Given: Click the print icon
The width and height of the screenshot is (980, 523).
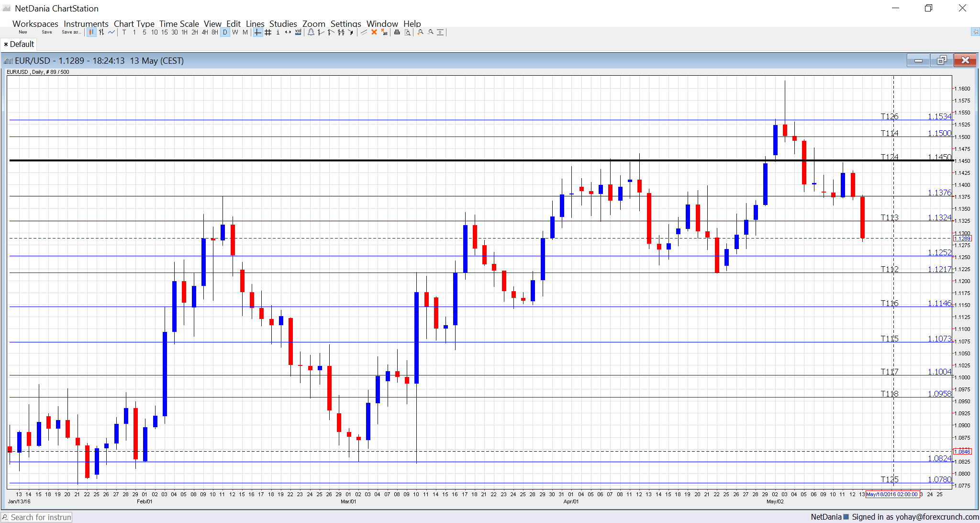Looking at the screenshot, I should point(397,32).
